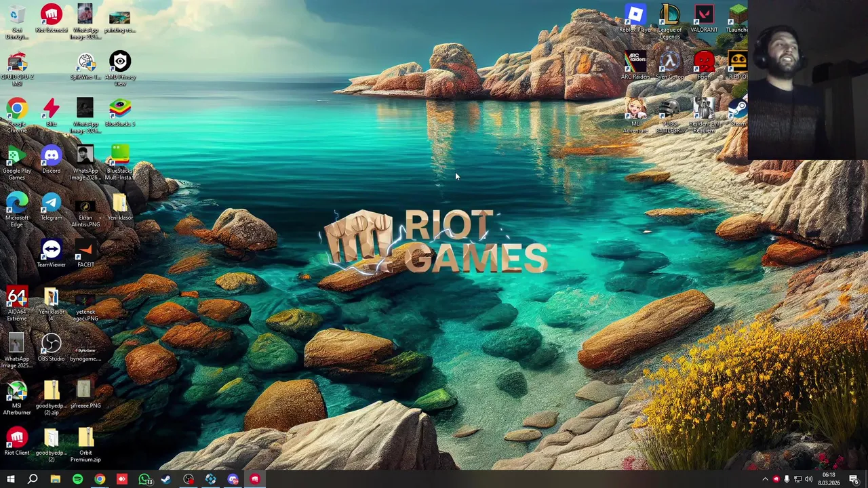
Task: Select the ARC Raiders game icon
Action: (x=635, y=66)
